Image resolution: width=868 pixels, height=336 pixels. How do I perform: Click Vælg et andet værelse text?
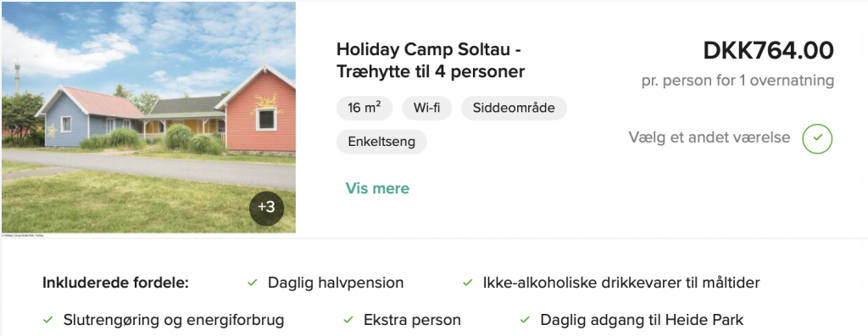(709, 137)
